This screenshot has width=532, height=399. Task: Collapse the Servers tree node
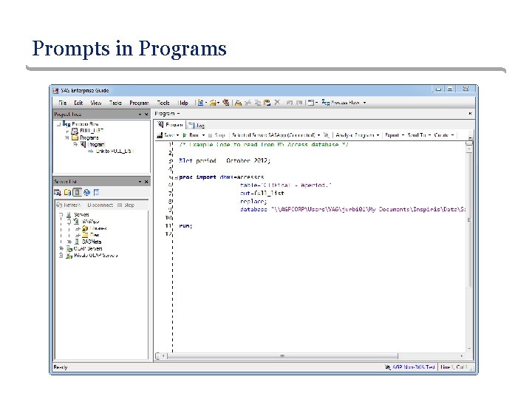coord(61,215)
